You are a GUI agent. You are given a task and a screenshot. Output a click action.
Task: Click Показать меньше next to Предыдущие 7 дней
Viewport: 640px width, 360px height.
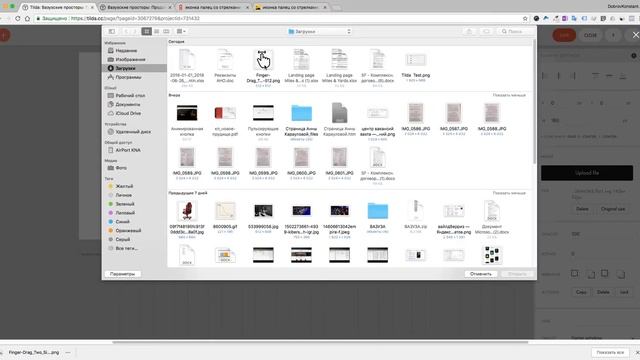coord(509,193)
